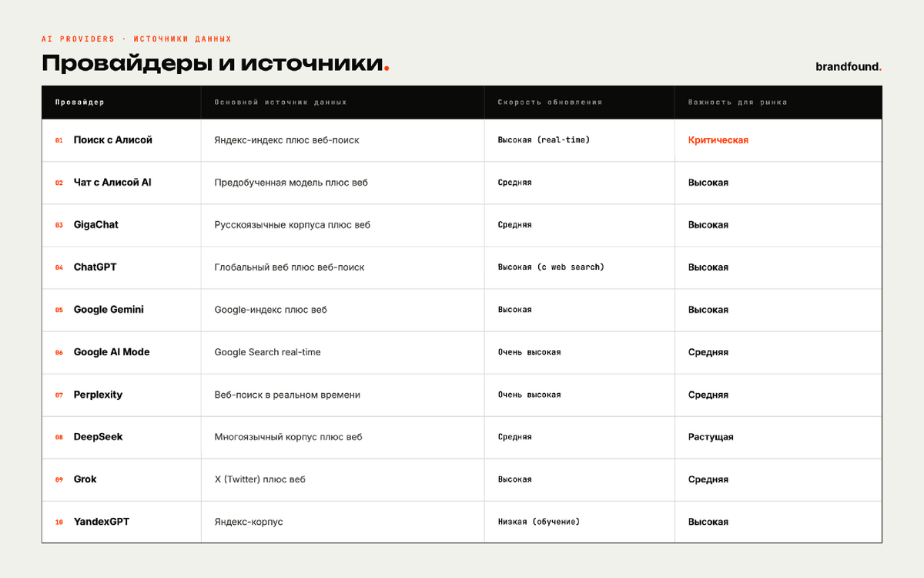
Task: Click 'Яндекс-корпус' source cell
Action: click(x=249, y=522)
